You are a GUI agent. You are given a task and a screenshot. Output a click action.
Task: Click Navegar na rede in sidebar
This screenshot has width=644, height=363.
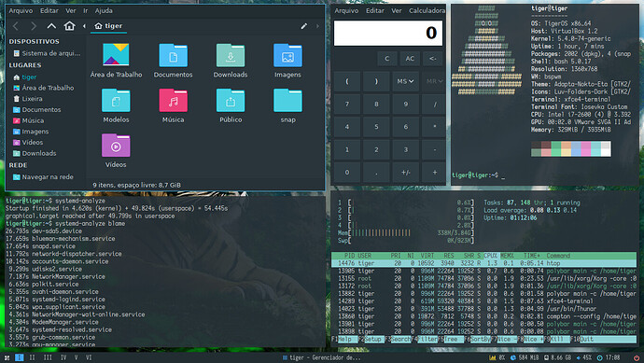pos(43,177)
